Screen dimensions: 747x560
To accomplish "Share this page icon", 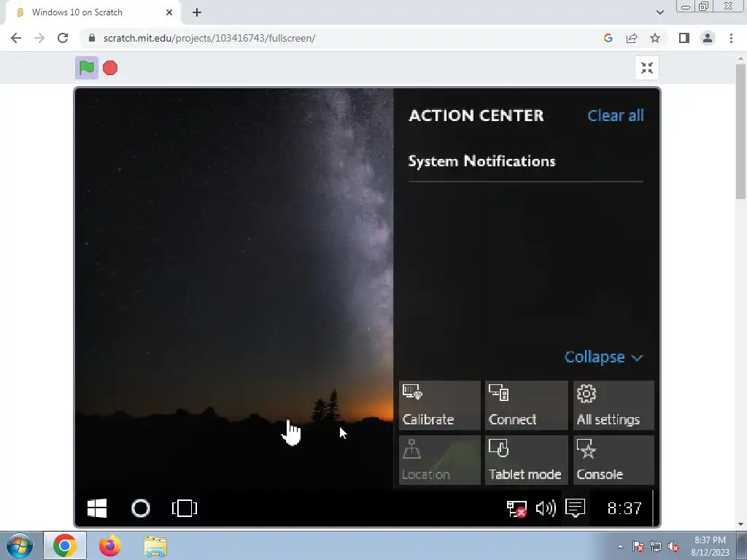I will [632, 38].
